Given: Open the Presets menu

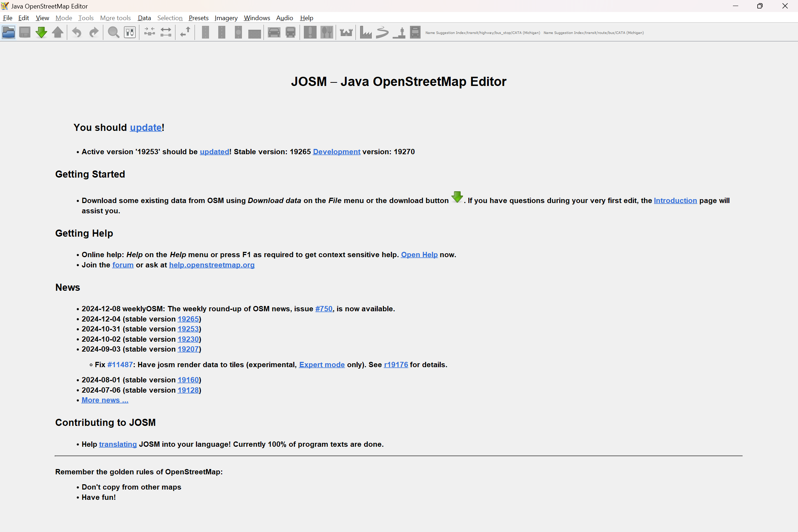Looking at the screenshot, I should 198,18.
